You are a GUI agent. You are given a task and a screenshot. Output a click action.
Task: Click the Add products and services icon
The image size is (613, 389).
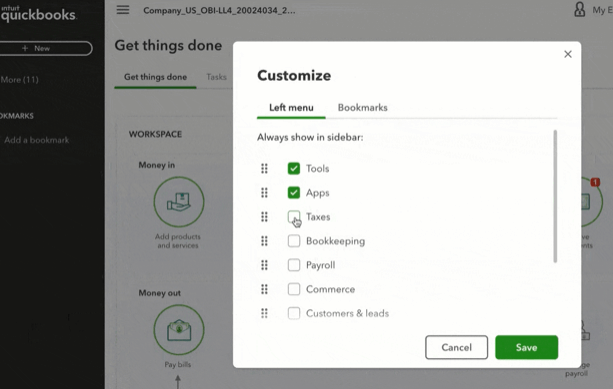(179, 202)
